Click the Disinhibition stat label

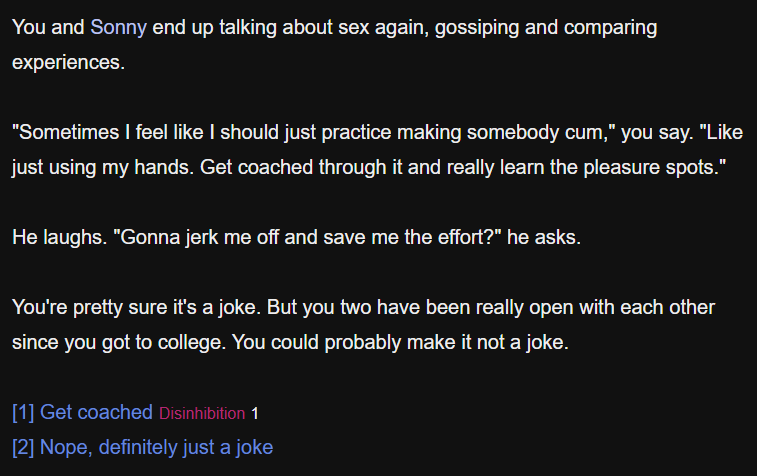pyautogui.click(x=202, y=414)
